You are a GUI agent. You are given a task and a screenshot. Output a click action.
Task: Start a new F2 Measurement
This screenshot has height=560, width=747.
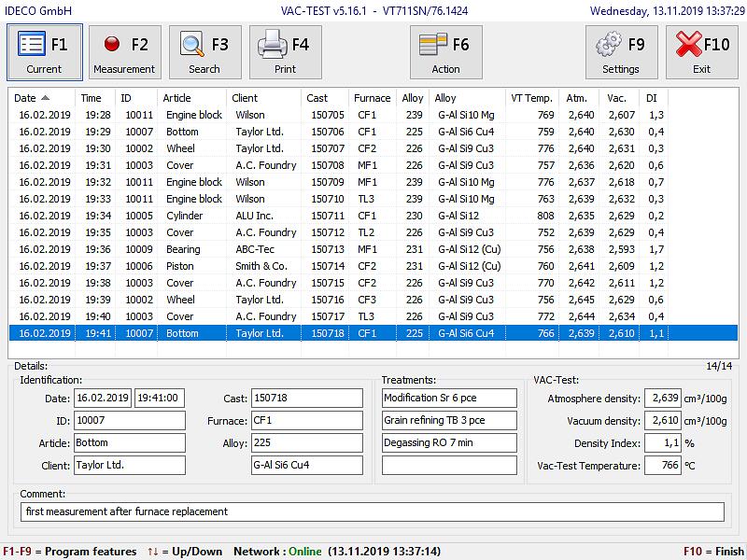click(125, 52)
